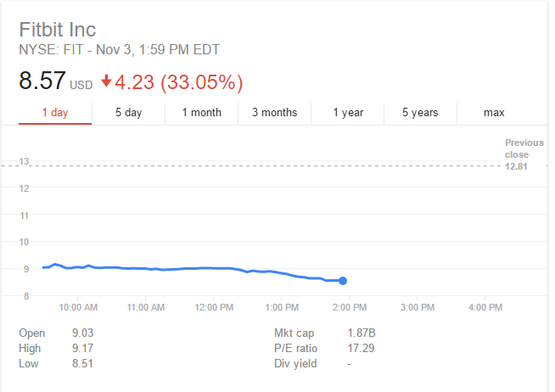Click the 8.57 stock price
This screenshot has width=555, height=392.
(40, 82)
